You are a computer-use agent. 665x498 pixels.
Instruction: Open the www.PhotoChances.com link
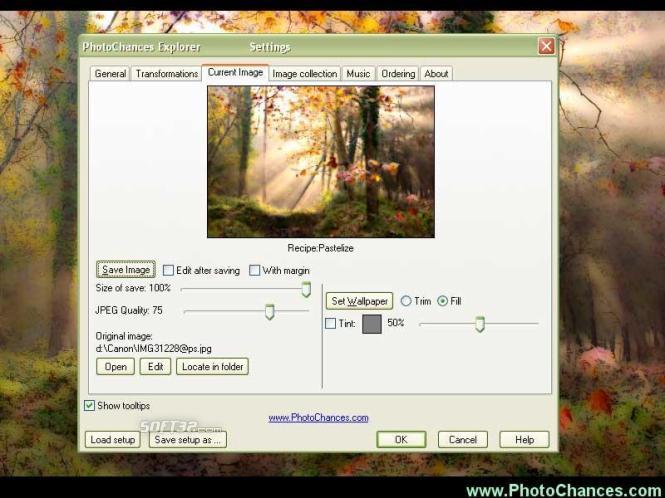pyautogui.click(x=318, y=418)
